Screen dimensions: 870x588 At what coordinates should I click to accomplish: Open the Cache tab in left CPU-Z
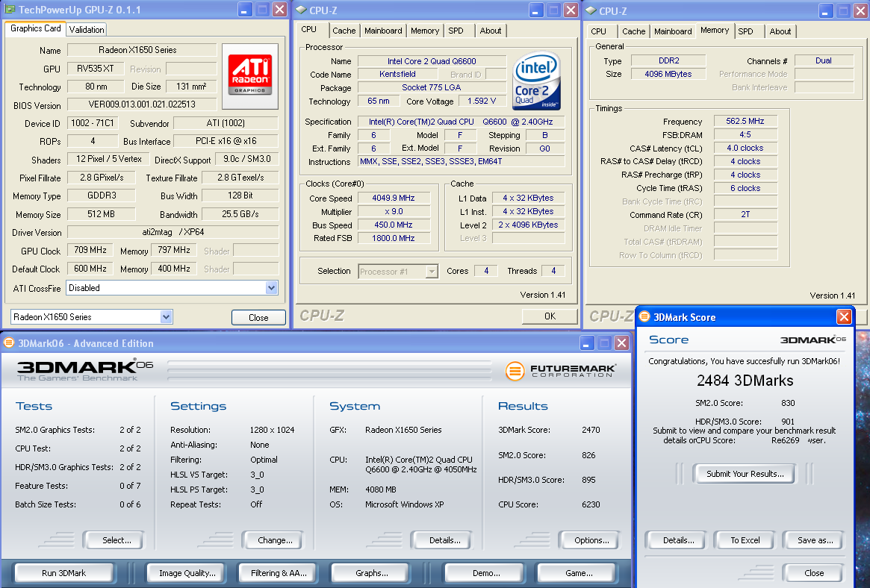(x=344, y=31)
